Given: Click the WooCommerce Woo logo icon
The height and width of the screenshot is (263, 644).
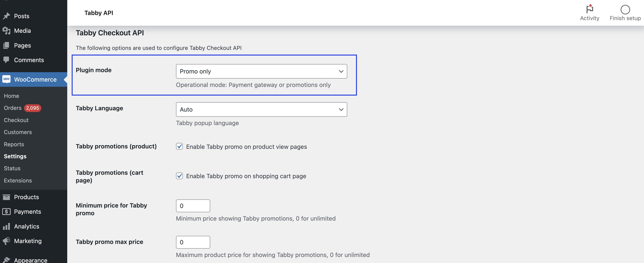Looking at the screenshot, I should pyautogui.click(x=6, y=79).
